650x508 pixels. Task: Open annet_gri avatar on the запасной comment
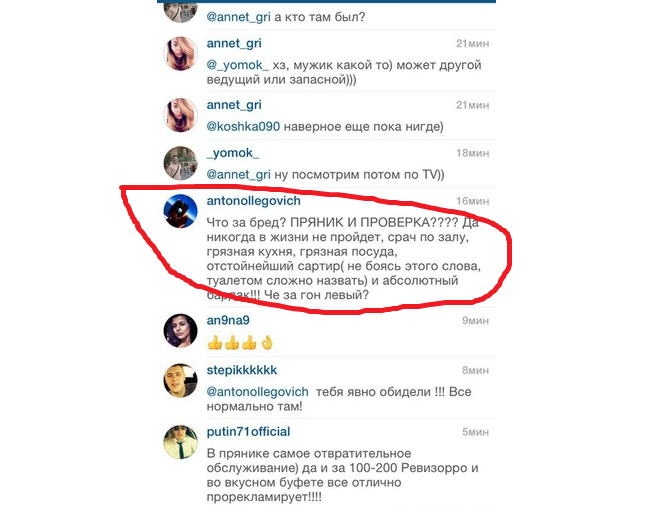pyautogui.click(x=180, y=53)
